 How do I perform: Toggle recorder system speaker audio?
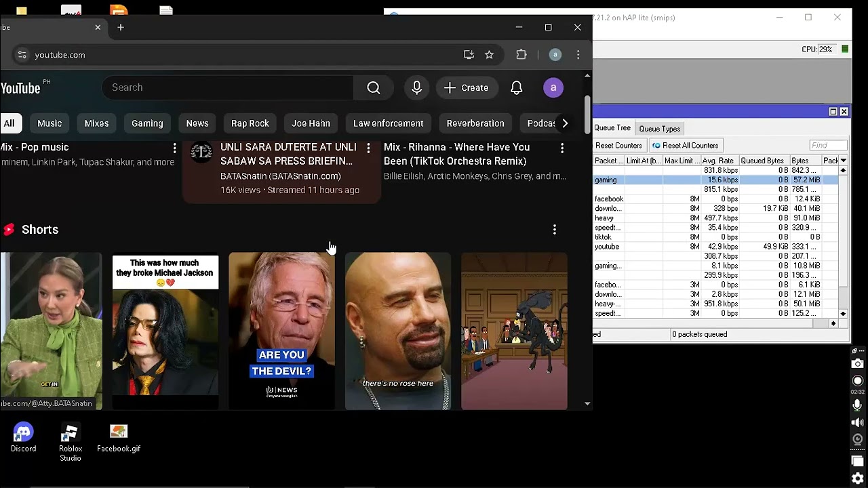(858, 422)
